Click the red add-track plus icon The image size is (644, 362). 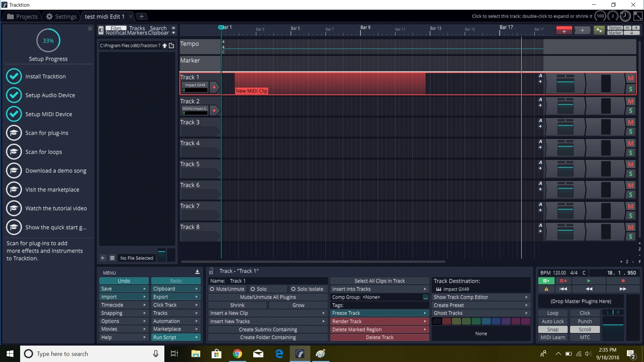pos(564,31)
